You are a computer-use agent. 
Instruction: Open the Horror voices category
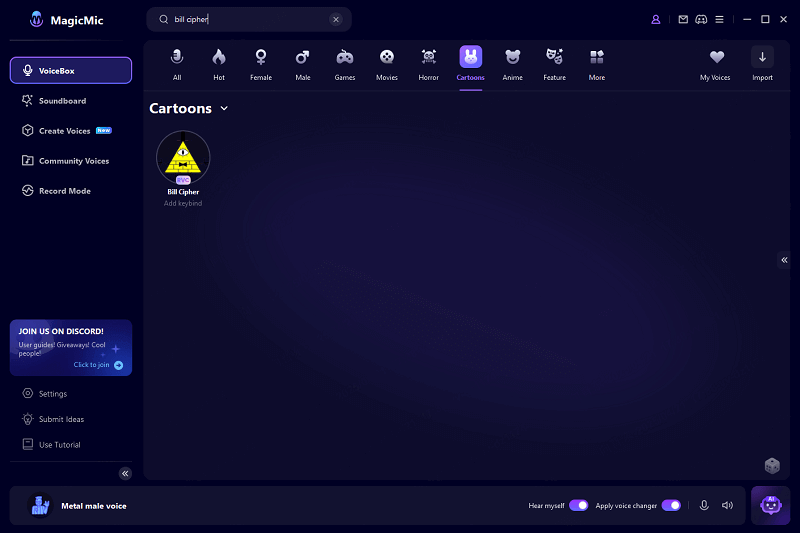[x=429, y=65]
